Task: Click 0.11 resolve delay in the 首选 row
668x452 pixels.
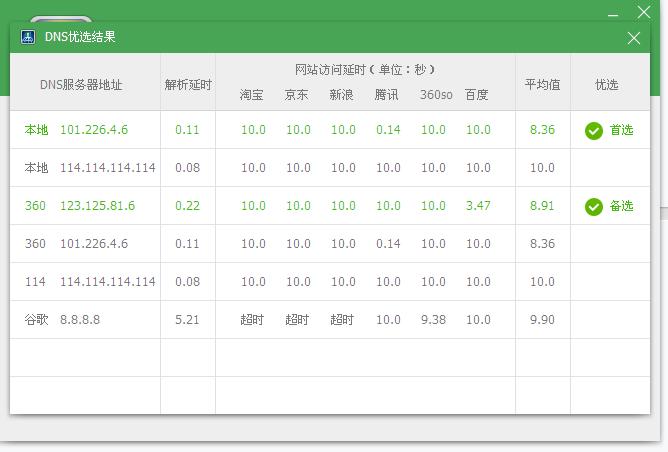Action: 187,130
